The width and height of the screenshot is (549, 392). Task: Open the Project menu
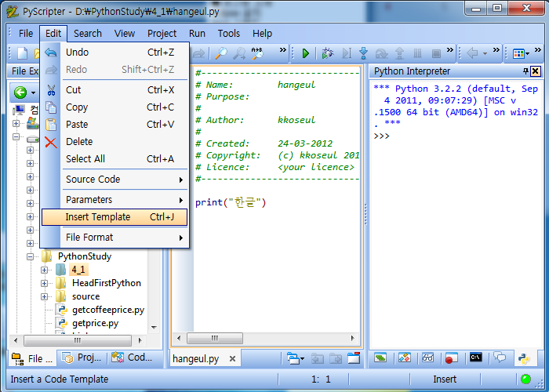(x=162, y=34)
